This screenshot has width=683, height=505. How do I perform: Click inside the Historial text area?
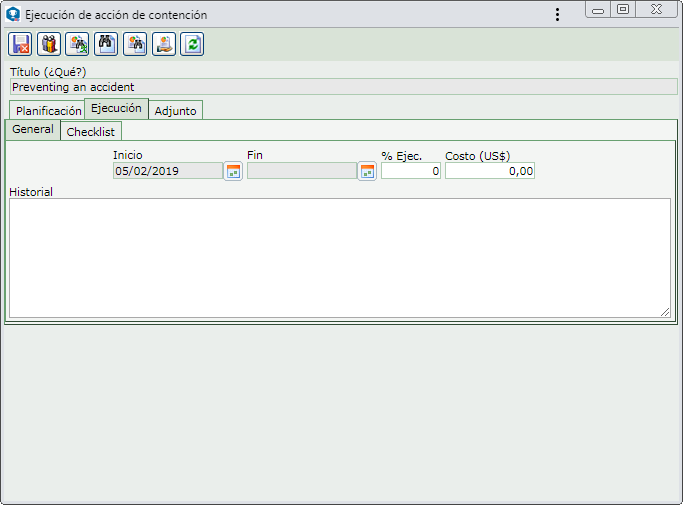pyautogui.click(x=340, y=258)
